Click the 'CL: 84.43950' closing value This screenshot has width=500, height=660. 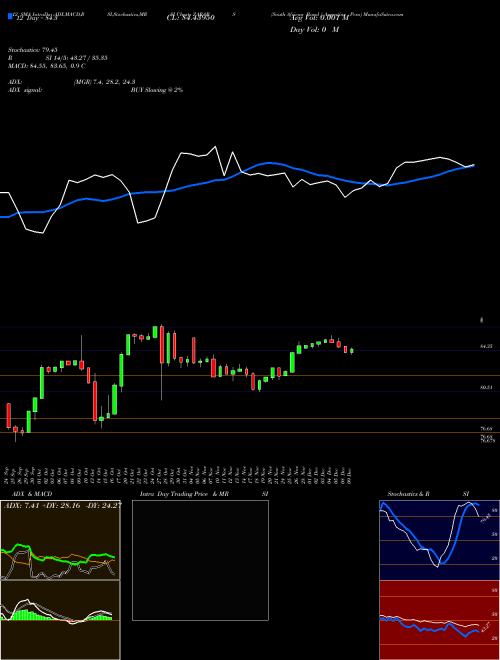coord(191,18)
